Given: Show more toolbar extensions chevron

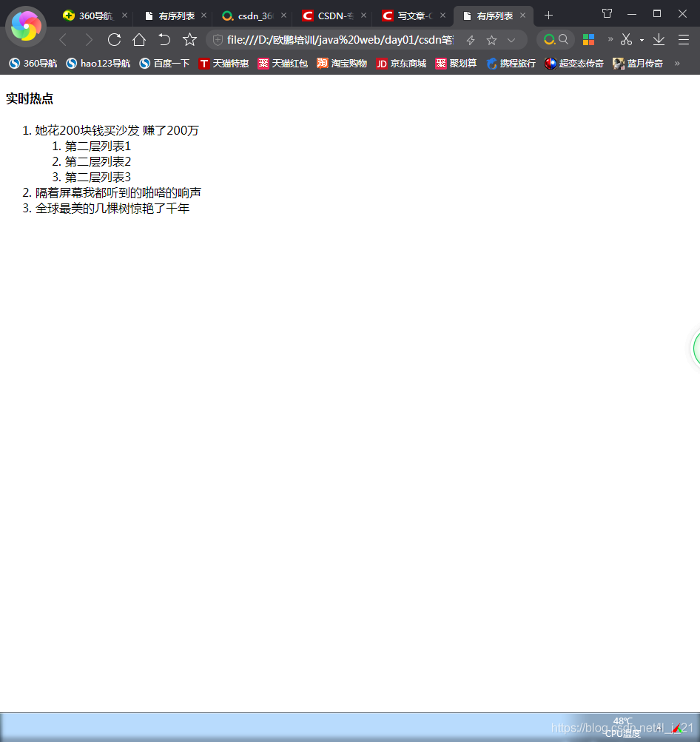Looking at the screenshot, I should [610, 38].
